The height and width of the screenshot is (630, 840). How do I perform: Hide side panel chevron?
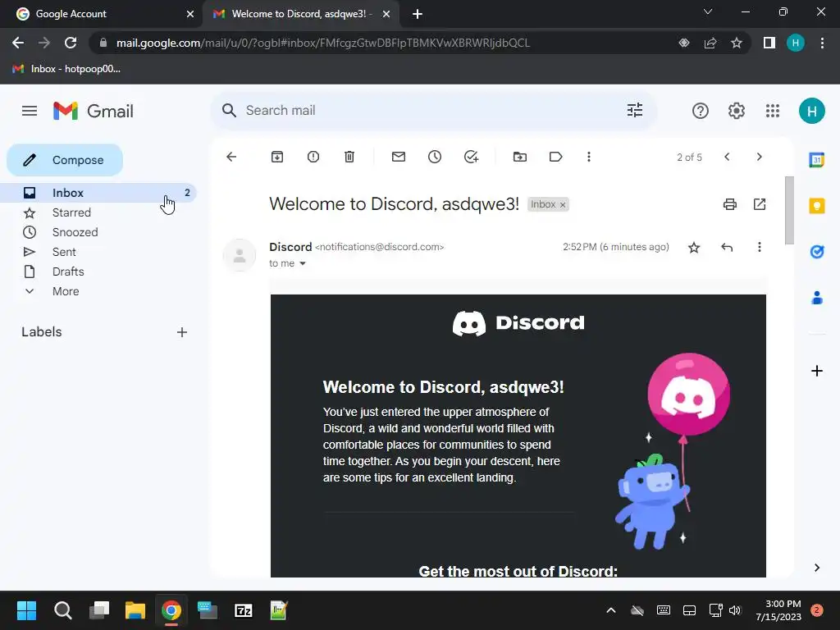click(816, 568)
